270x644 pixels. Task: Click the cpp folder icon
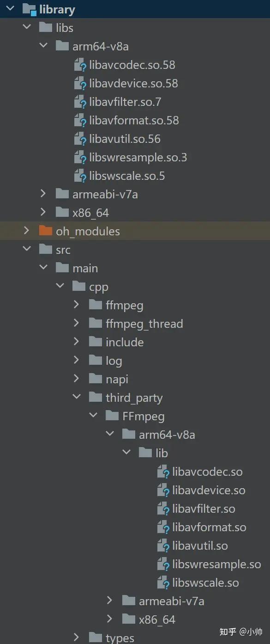[x=78, y=287]
